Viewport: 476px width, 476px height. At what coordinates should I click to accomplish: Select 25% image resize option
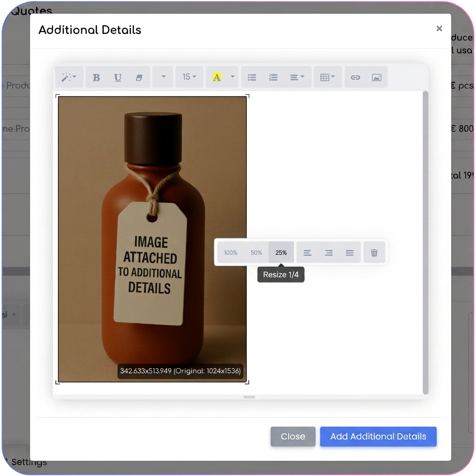tap(281, 252)
